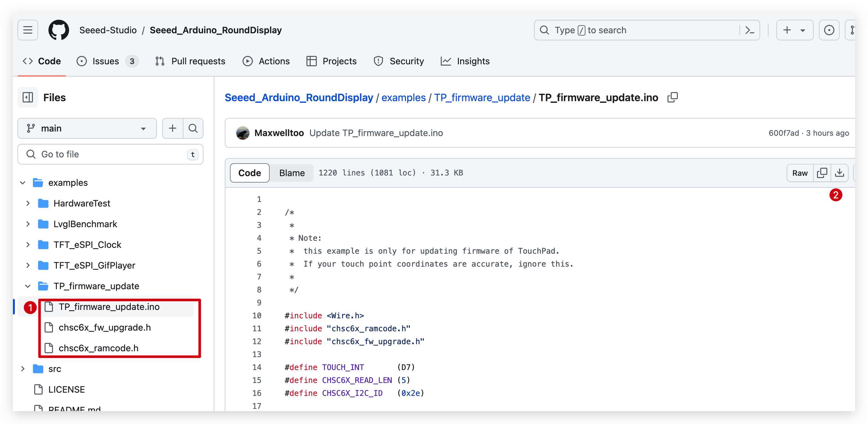Open the Security tab
Viewport: 868px width, 424px height.
(x=399, y=61)
